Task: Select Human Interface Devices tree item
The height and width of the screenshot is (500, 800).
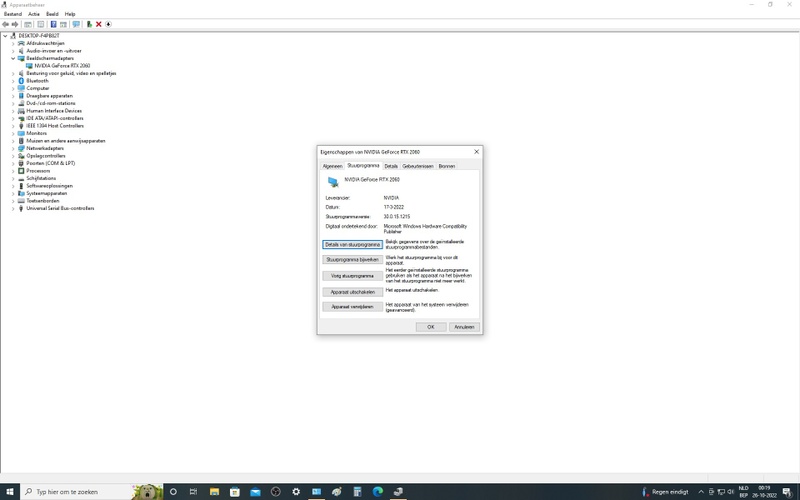Action: coord(54,111)
